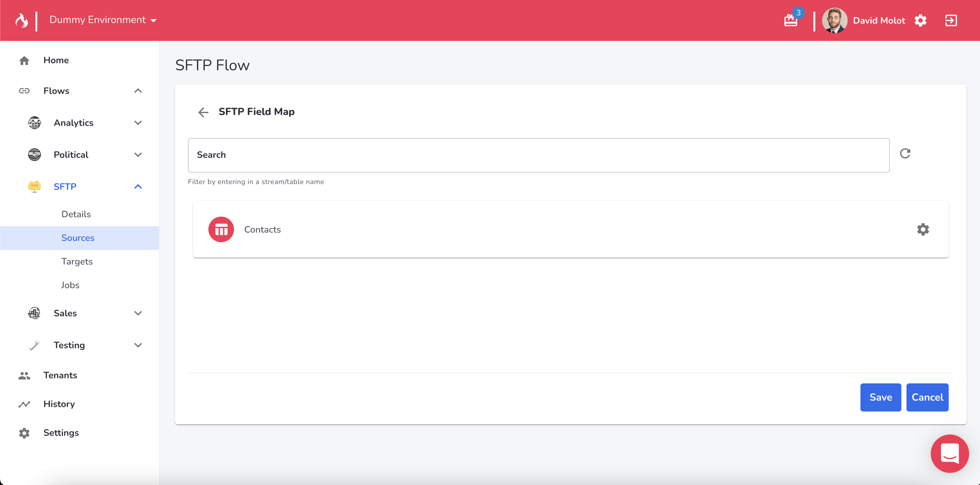This screenshot has height=485, width=980.
Task: Click the gear next to David Molot
Action: (x=920, y=20)
